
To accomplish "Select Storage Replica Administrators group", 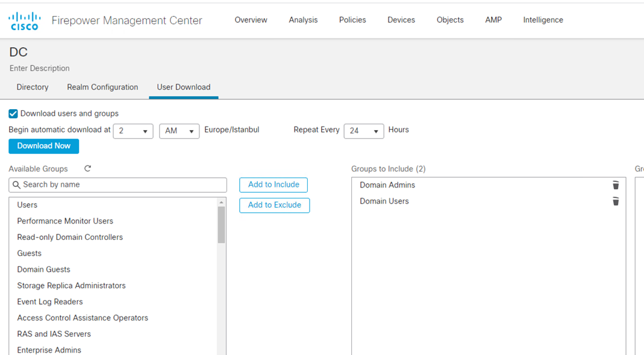I will pos(113,286).
